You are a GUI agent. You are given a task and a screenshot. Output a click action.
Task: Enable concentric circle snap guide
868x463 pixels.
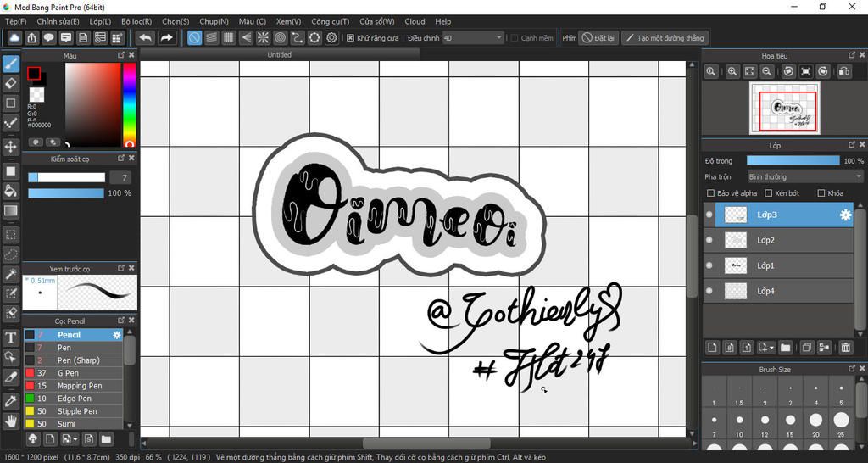[x=280, y=37]
